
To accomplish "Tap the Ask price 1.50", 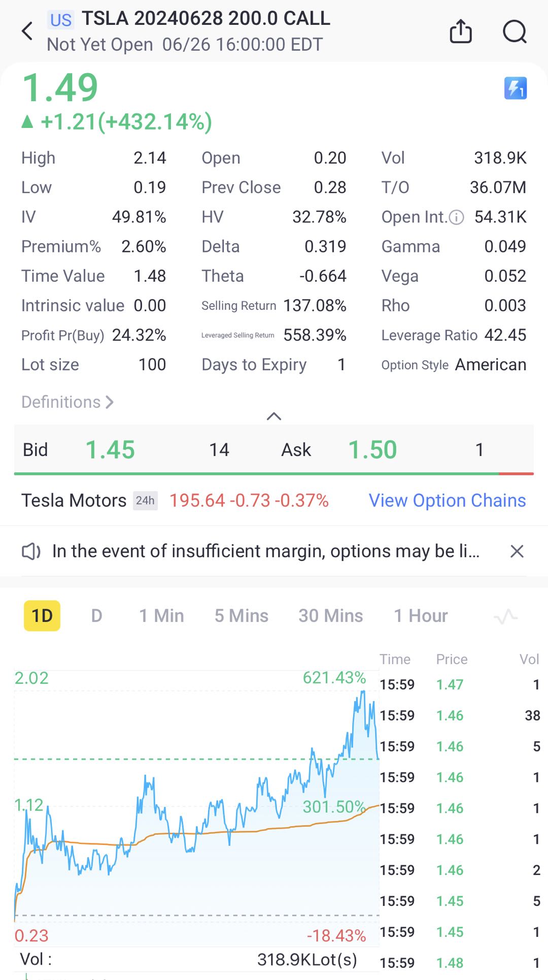I will pyautogui.click(x=372, y=450).
